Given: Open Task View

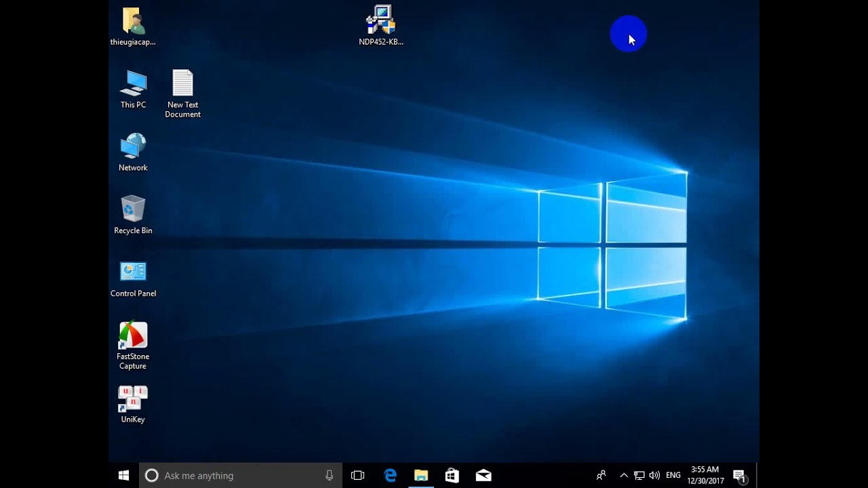Looking at the screenshot, I should pos(357,476).
